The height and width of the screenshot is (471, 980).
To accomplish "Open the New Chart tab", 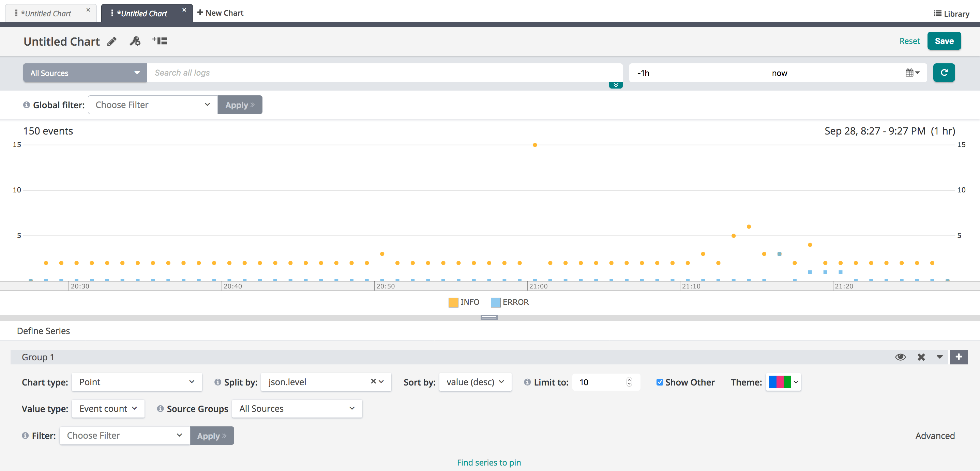I will (x=220, y=13).
